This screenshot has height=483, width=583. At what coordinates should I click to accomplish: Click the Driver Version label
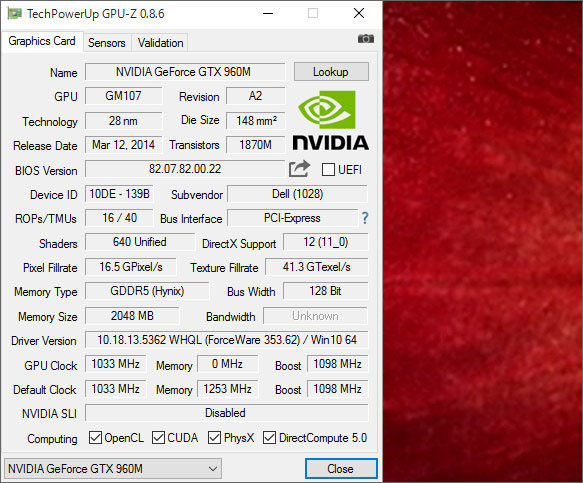point(44,341)
